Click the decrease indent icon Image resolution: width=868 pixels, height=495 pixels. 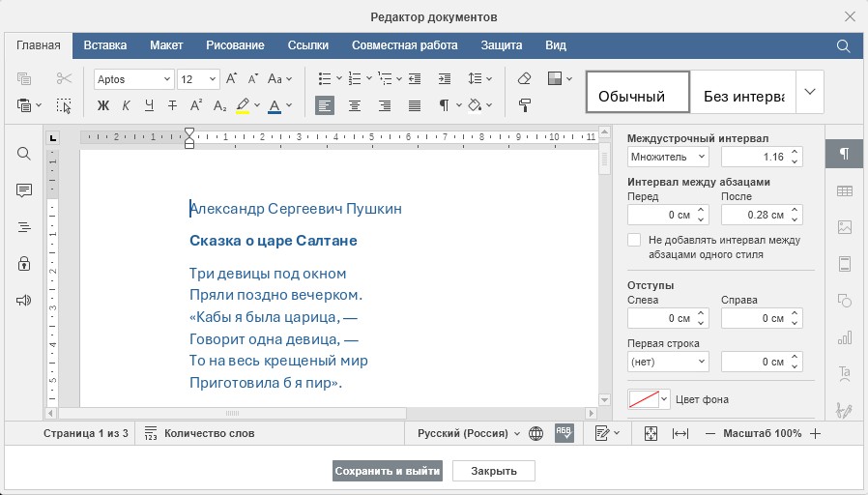coord(415,78)
